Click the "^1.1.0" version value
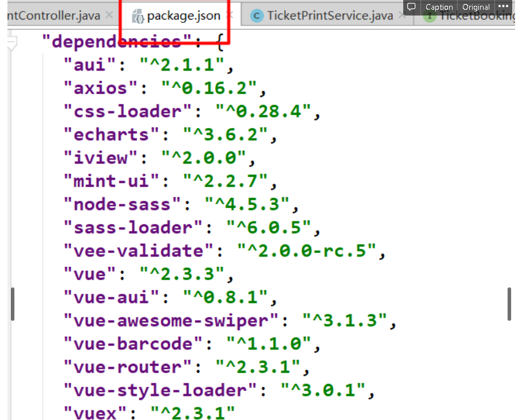The height and width of the screenshot is (420, 530). point(268,344)
